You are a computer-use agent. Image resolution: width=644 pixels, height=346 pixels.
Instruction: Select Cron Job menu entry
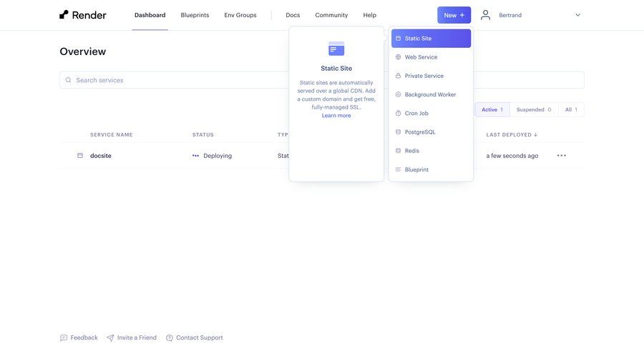click(x=416, y=113)
